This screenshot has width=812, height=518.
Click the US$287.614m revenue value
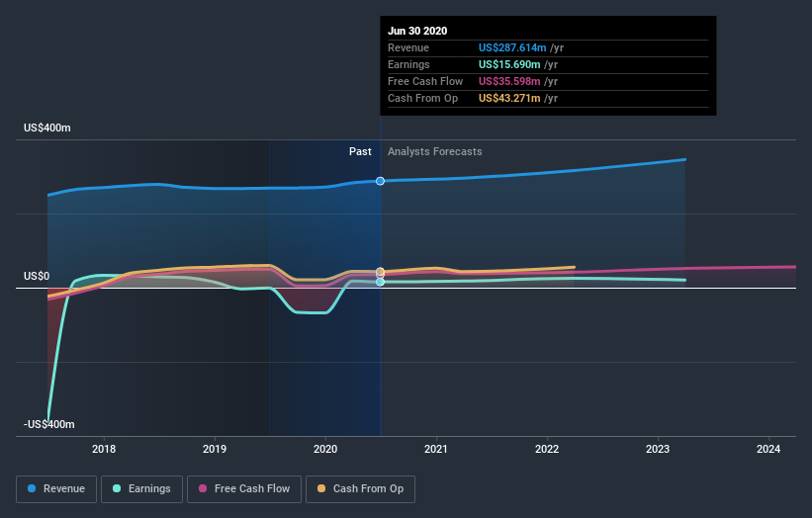point(512,47)
